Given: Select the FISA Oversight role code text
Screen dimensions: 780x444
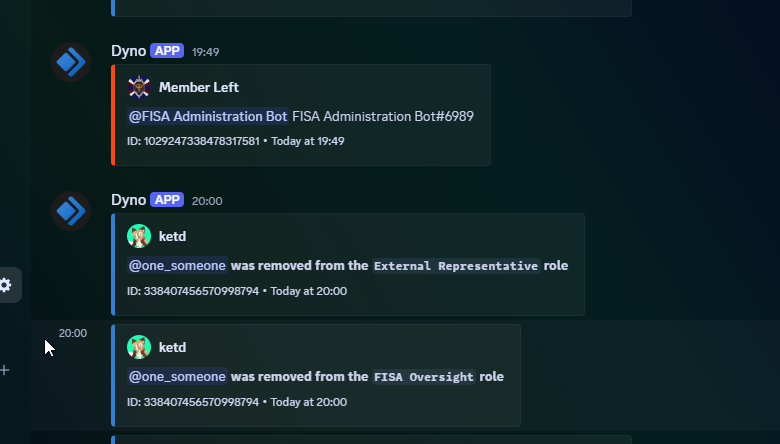Looking at the screenshot, I should (x=423, y=377).
